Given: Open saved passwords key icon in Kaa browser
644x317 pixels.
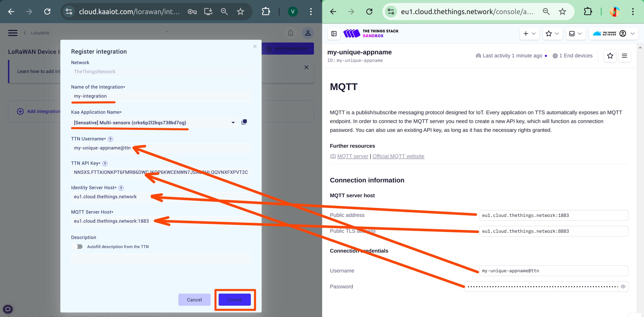Looking at the screenshot, I should pos(192,12).
